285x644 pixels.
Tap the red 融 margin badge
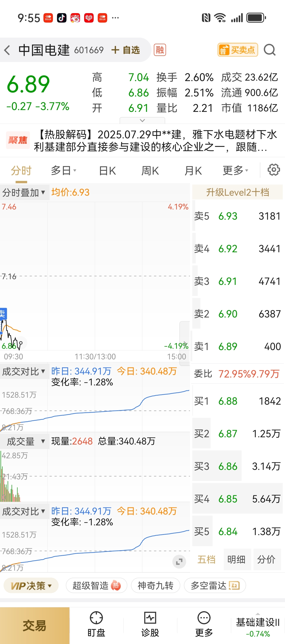pyautogui.click(x=160, y=50)
